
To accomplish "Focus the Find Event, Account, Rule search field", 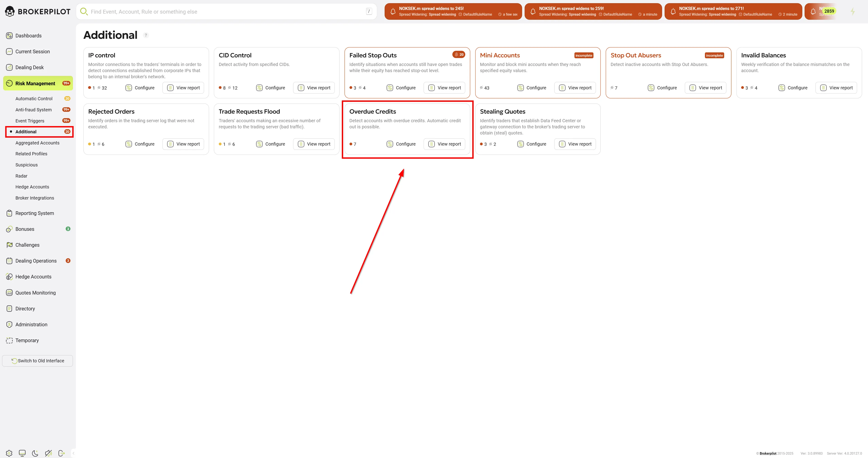I will (227, 12).
